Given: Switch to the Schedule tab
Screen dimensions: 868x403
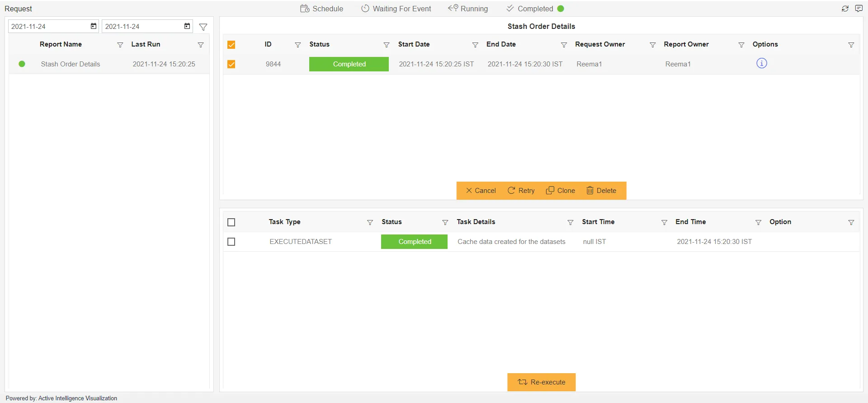Looking at the screenshot, I should pos(322,9).
